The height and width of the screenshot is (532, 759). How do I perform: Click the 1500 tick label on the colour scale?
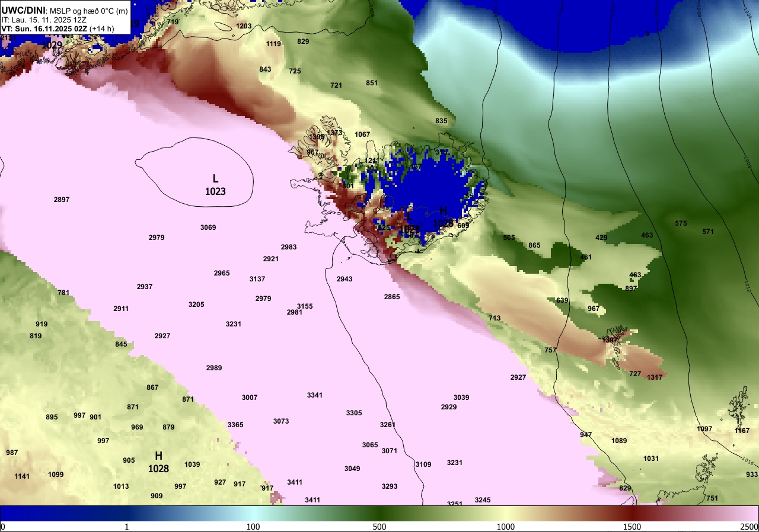click(x=632, y=527)
